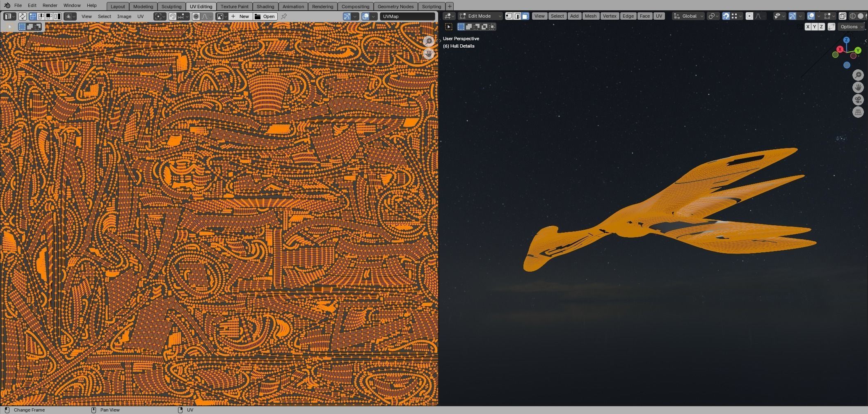Open 3D viewport editor type menu
Image resolution: width=868 pixels, height=414 pixels.
pyautogui.click(x=449, y=16)
